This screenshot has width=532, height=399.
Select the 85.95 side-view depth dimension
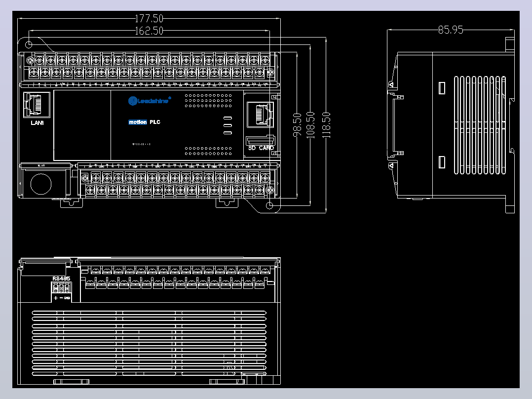coord(451,30)
